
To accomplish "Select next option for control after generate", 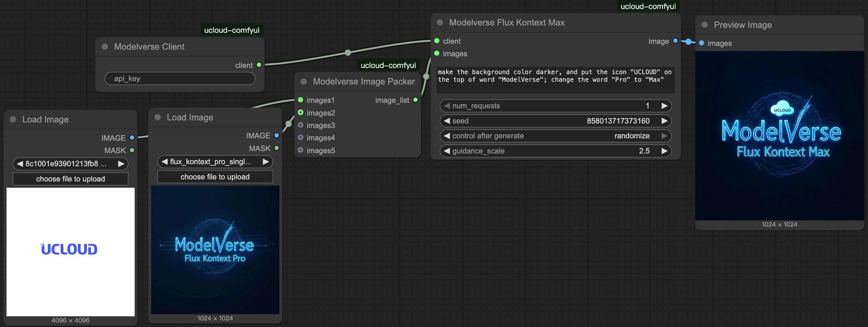I will tap(664, 136).
